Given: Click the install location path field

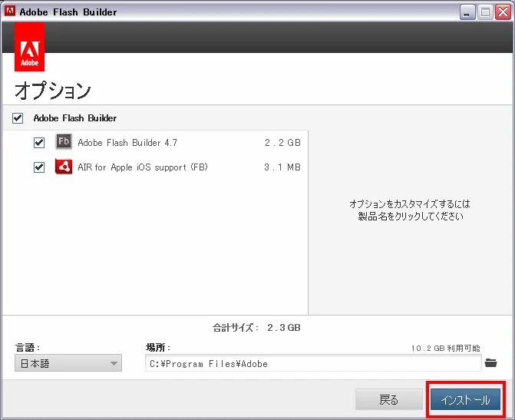Looking at the screenshot, I should pos(313,363).
